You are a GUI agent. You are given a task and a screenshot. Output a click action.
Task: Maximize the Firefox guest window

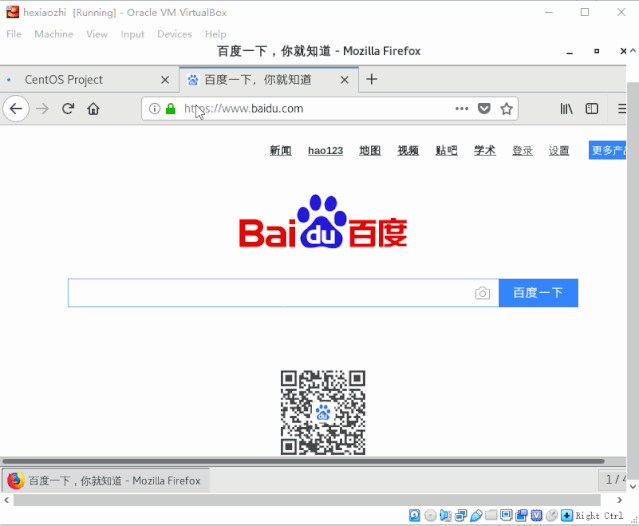597,51
